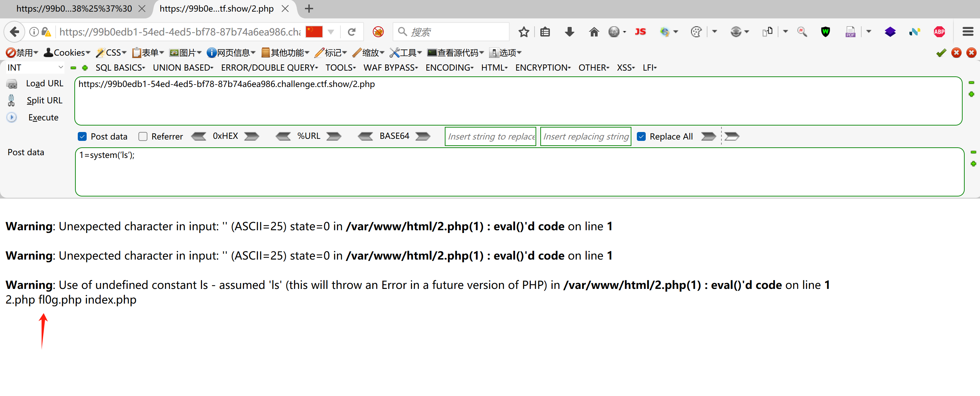Open the downloads arrow icon
Screen dimensions: 980x396
pyautogui.click(x=569, y=32)
